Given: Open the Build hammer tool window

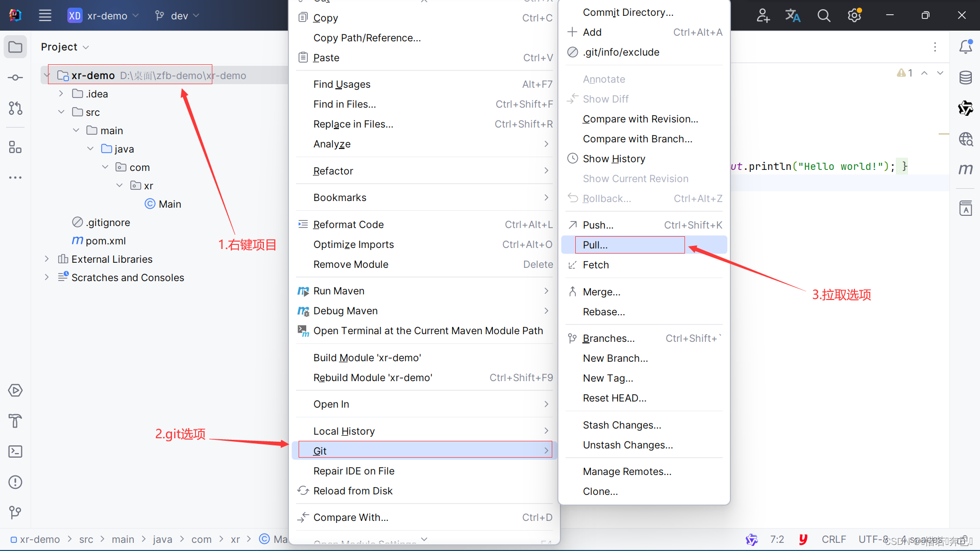Looking at the screenshot, I should point(15,421).
